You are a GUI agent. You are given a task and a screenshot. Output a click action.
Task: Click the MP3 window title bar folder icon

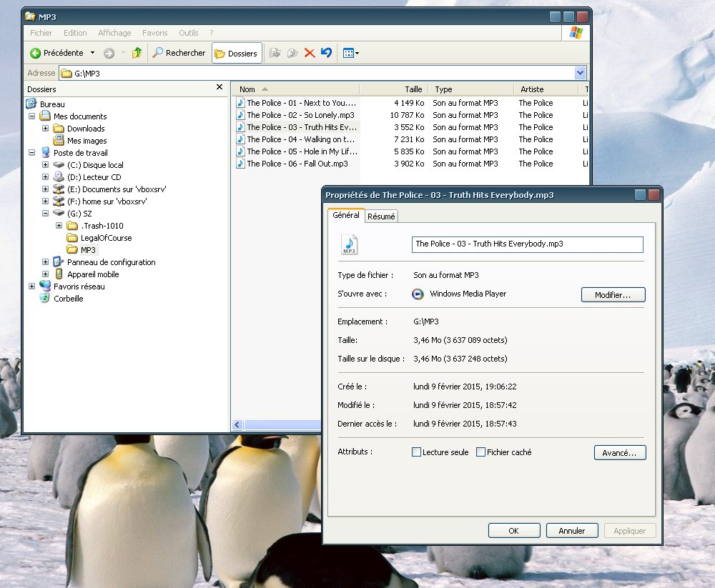tap(30, 16)
